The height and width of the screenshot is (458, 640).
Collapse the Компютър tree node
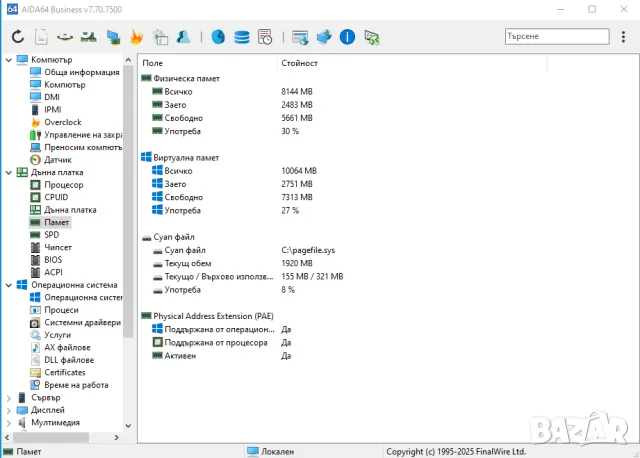click(x=9, y=60)
